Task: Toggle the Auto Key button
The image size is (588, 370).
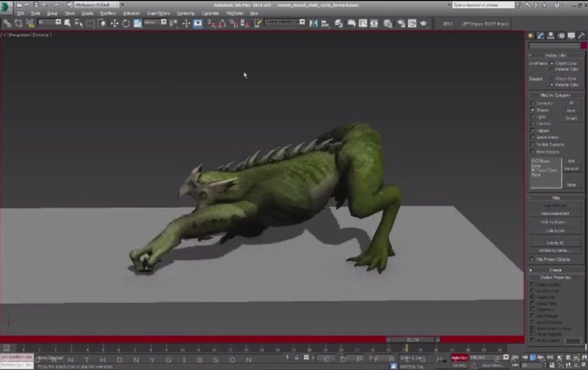Action: click(459, 358)
